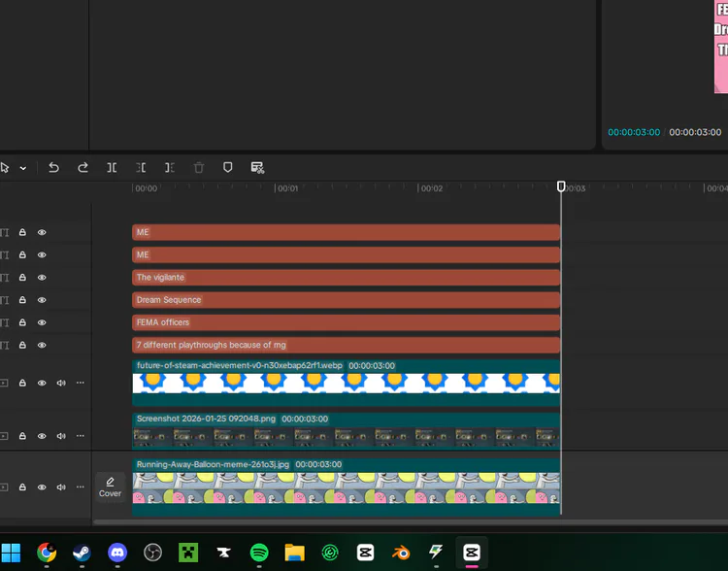Viewport: 728px width, 571px height.
Task: Select the Running-Away-Balloon-meme jpg clip
Action: [x=346, y=487]
